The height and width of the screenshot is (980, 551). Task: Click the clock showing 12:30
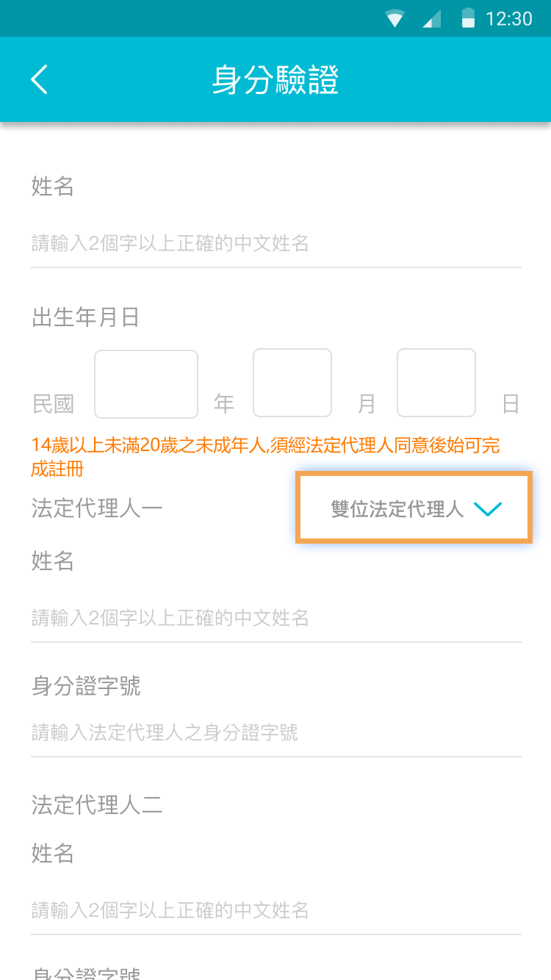click(509, 18)
